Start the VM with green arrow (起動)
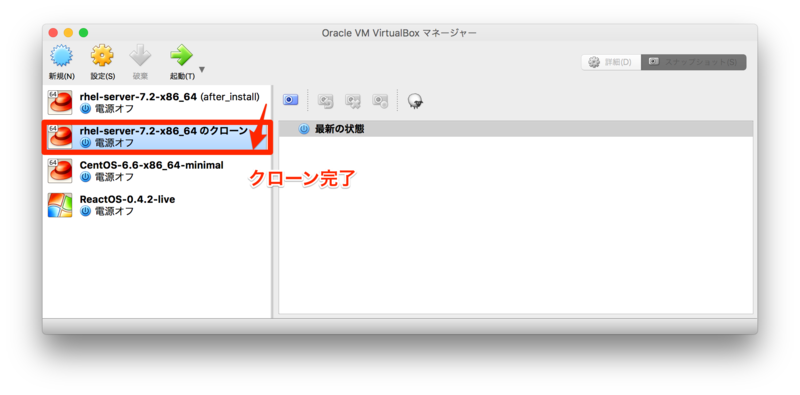This screenshot has width=800, height=395. (x=181, y=56)
